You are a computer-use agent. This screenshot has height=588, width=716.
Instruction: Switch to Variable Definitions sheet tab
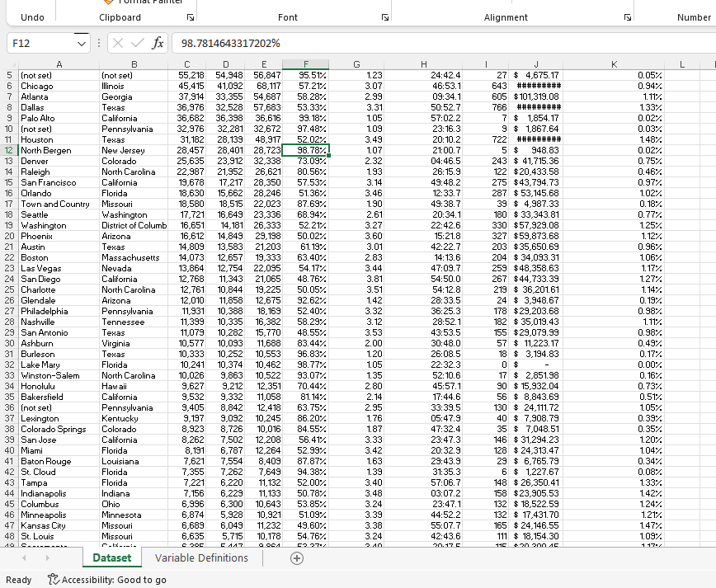[201, 557]
